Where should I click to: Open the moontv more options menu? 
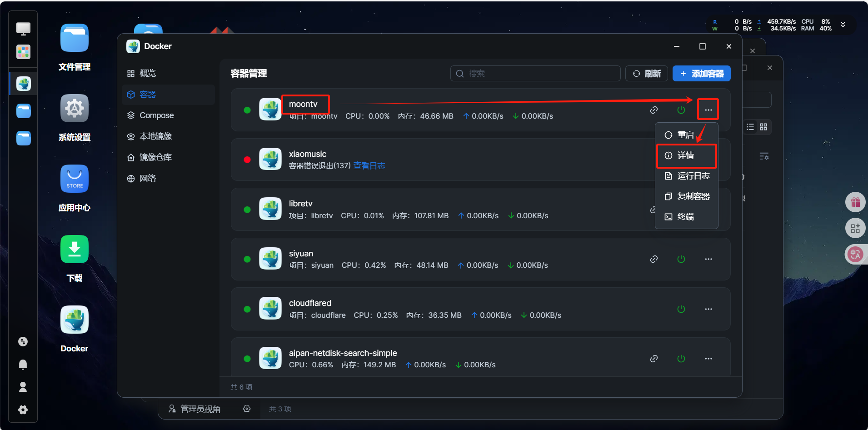coord(708,110)
